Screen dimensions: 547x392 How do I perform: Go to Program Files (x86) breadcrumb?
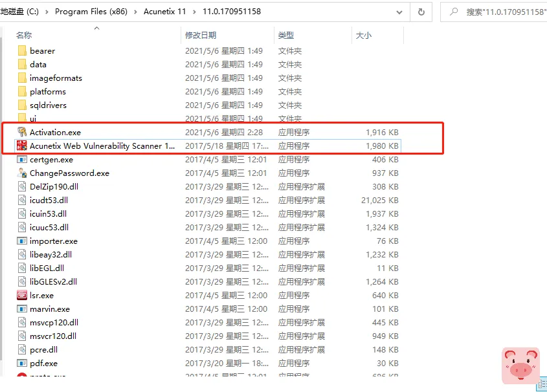coord(91,12)
